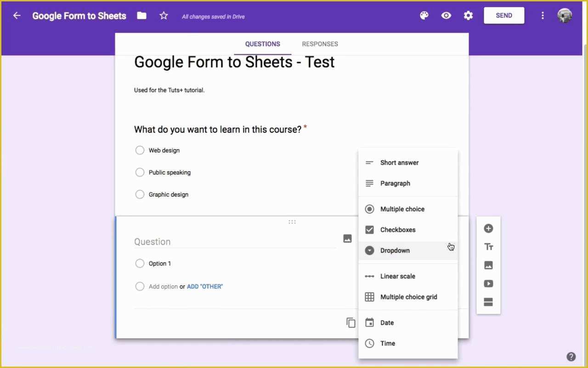This screenshot has width=588, height=368.
Task: Click the Public speaking option label
Action: click(170, 172)
